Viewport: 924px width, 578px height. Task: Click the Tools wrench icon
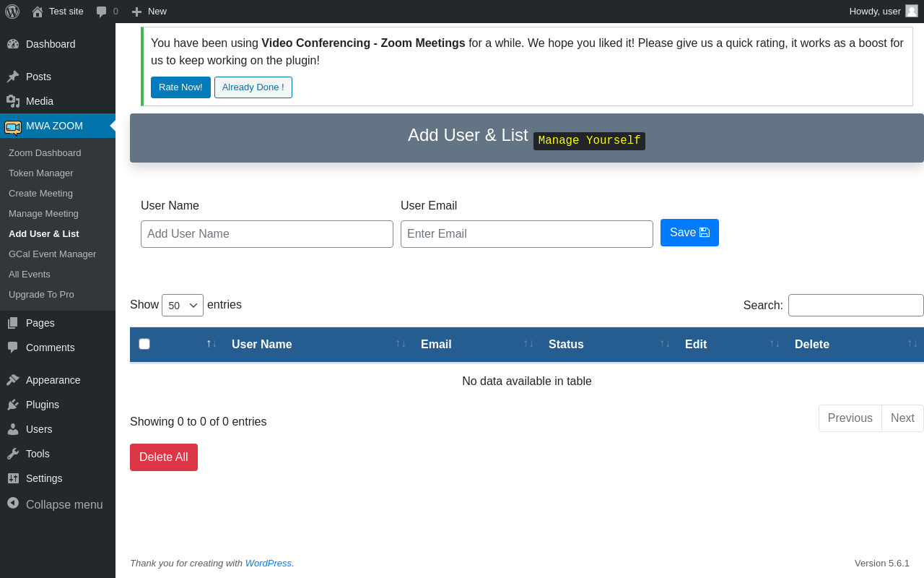(x=13, y=454)
